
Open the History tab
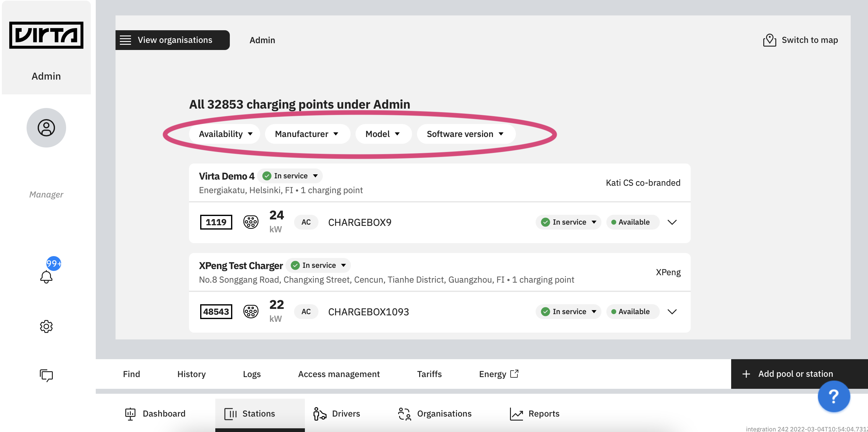click(192, 374)
